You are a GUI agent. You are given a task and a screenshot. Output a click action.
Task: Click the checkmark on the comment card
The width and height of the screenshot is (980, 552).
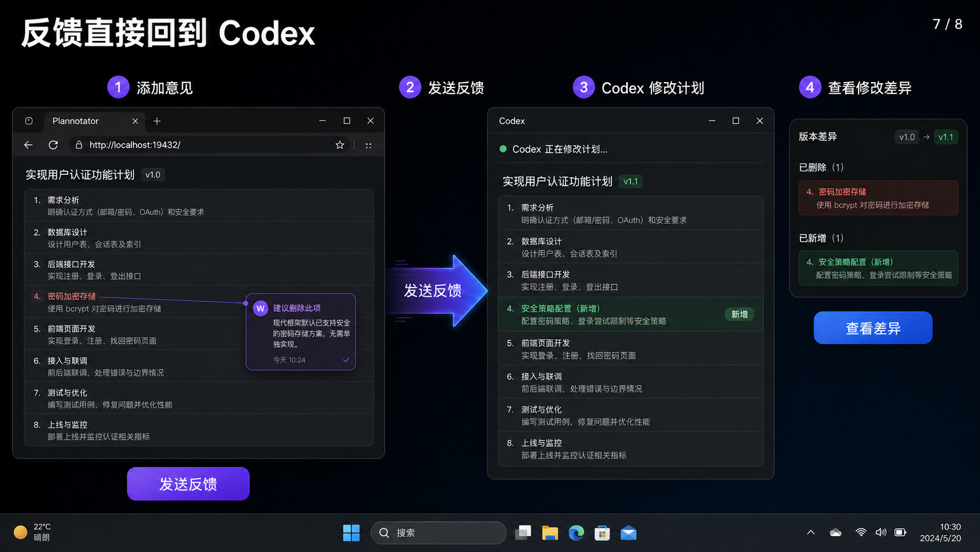point(346,360)
